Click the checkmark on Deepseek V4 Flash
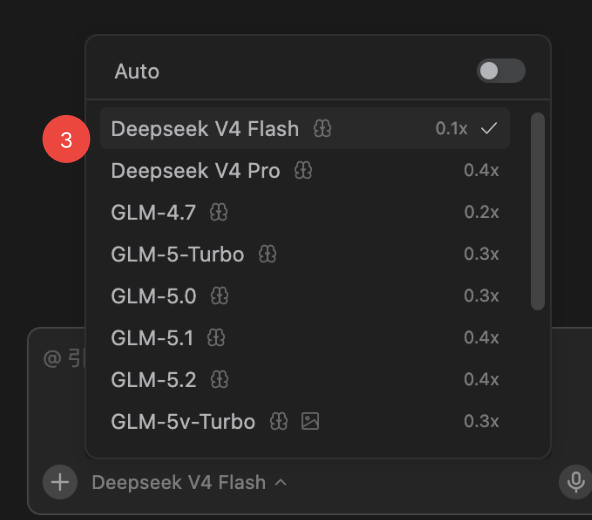This screenshot has width=592, height=520. coord(489,128)
